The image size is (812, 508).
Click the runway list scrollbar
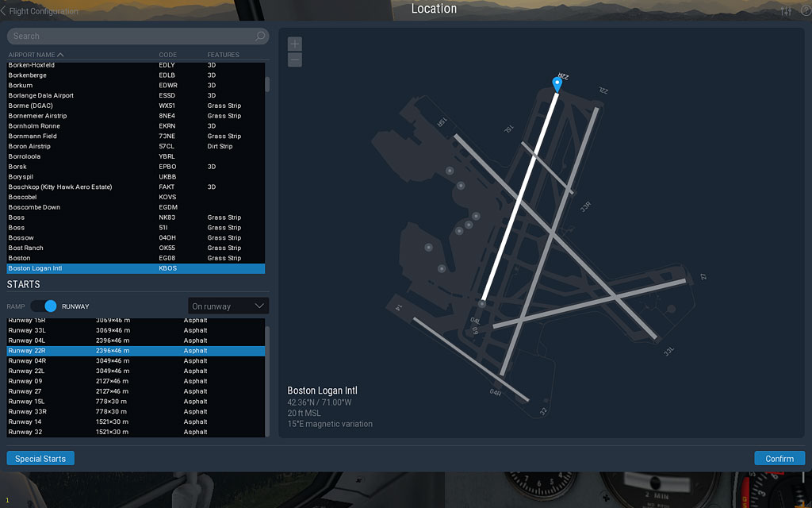point(267,373)
